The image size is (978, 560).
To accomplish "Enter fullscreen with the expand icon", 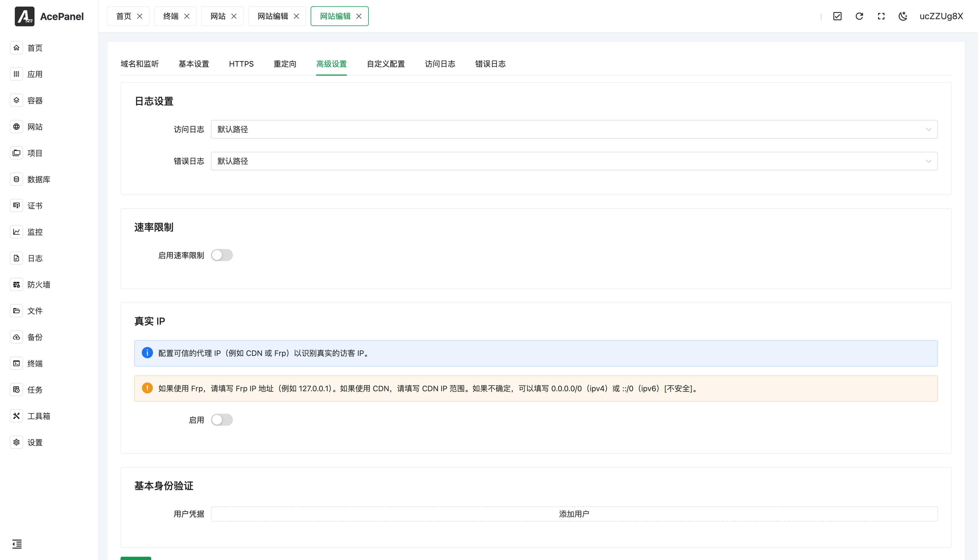I will (881, 16).
